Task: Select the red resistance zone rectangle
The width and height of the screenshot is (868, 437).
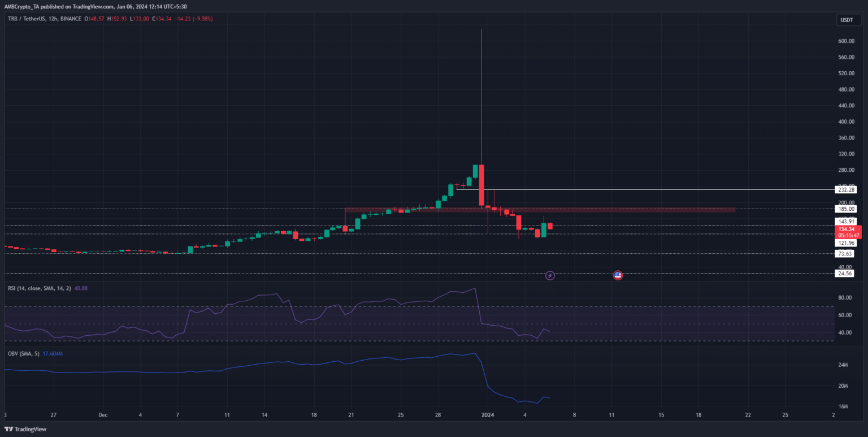Action: 565,210
